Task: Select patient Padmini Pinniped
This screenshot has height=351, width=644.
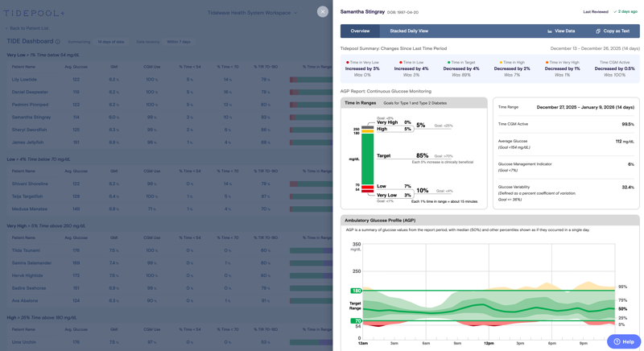Action: pos(30,105)
